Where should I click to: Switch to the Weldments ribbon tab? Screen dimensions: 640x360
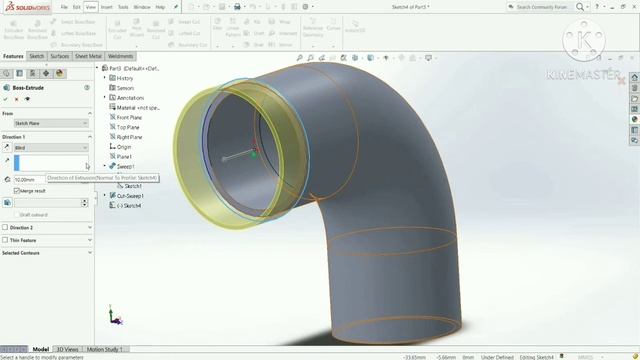120,56
